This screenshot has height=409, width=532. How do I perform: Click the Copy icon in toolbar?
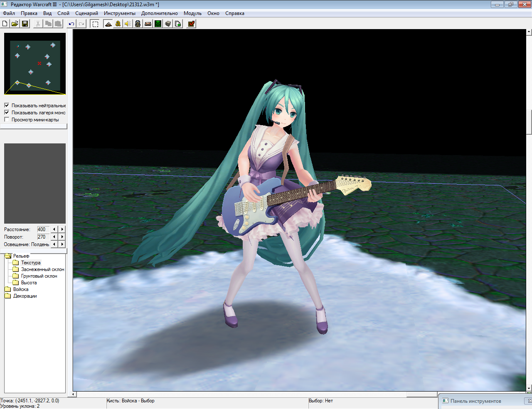pos(48,24)
